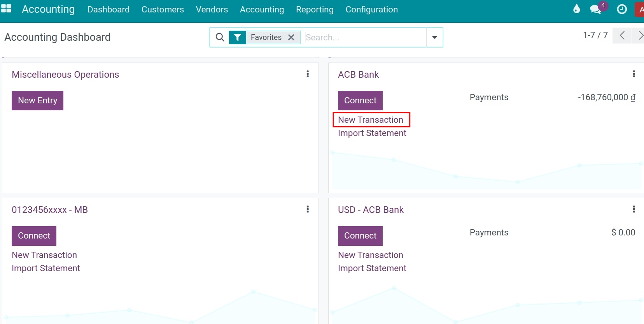Remove the Favorites filter facet
644x324 pixels.
[x=291, y=37]
